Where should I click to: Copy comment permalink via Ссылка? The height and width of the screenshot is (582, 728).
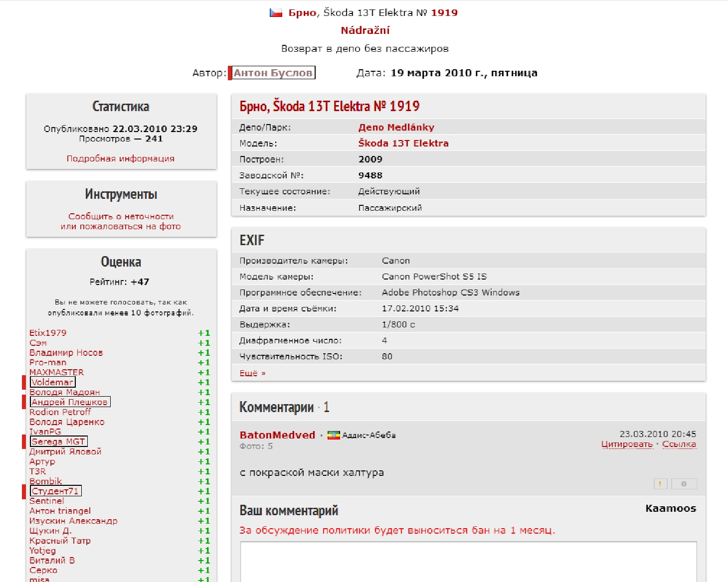click(x=679, y=444)
